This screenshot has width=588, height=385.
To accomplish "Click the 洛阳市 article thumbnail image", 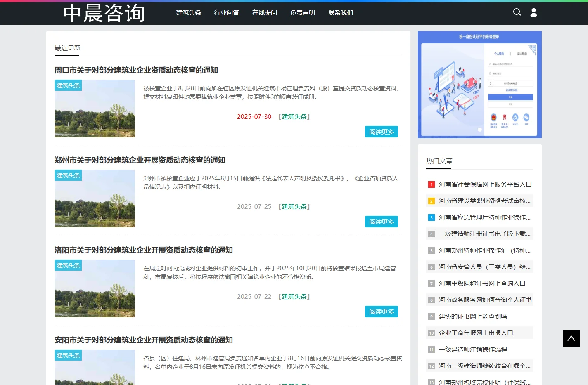I will point(95,288).
